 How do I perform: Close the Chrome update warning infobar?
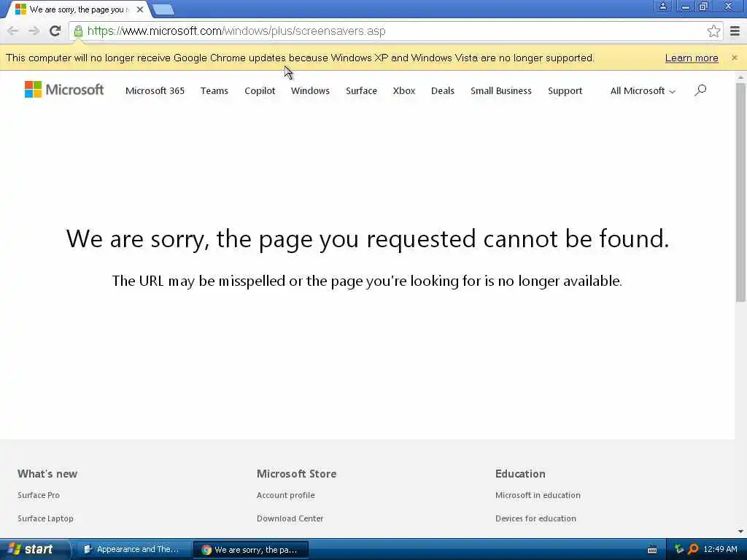(x=734, y=58)
